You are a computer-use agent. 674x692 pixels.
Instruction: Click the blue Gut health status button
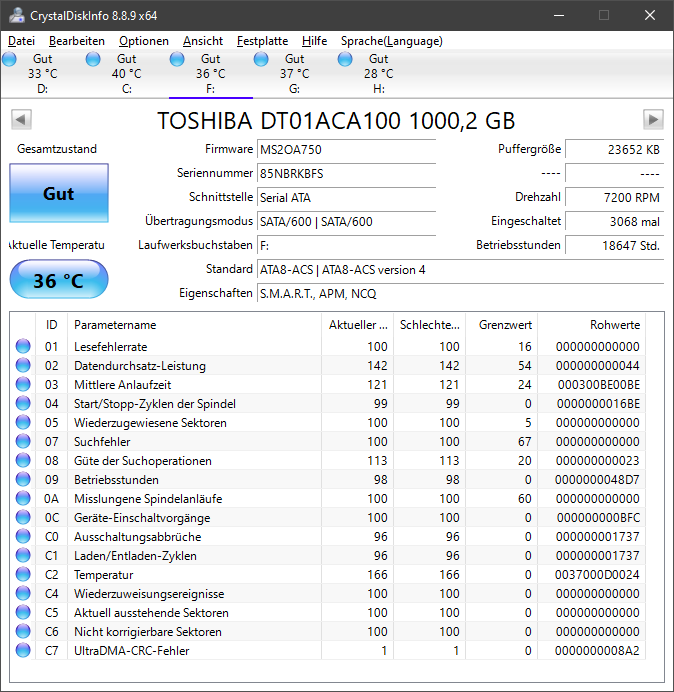click(59, 193)
